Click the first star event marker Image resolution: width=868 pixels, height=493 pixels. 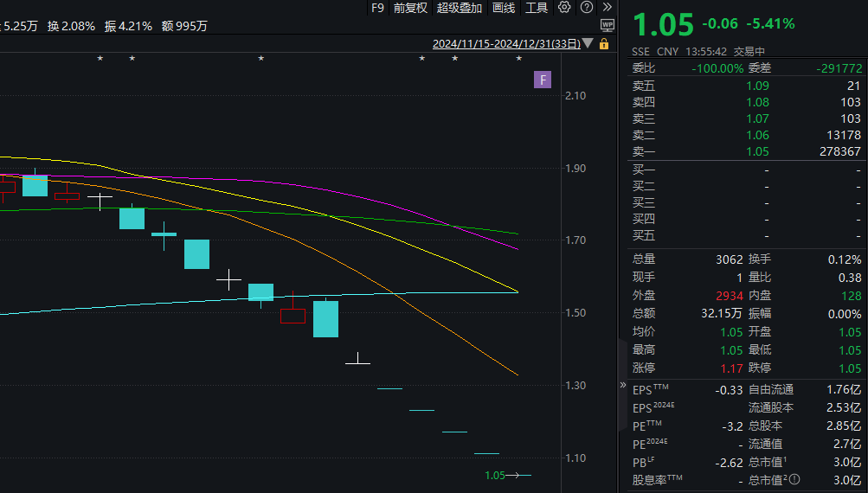pyautogui.click(x=100, y=58)
